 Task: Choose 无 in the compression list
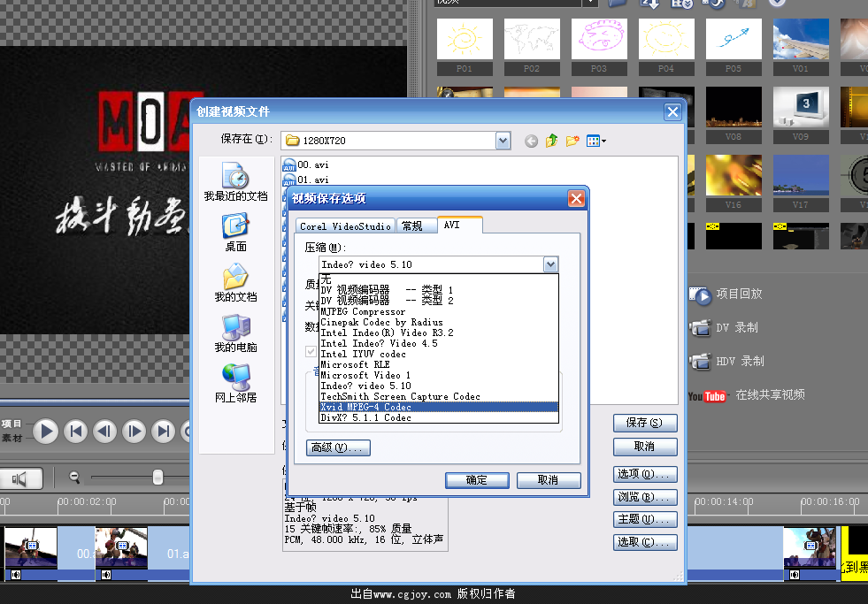click(439, 279)
